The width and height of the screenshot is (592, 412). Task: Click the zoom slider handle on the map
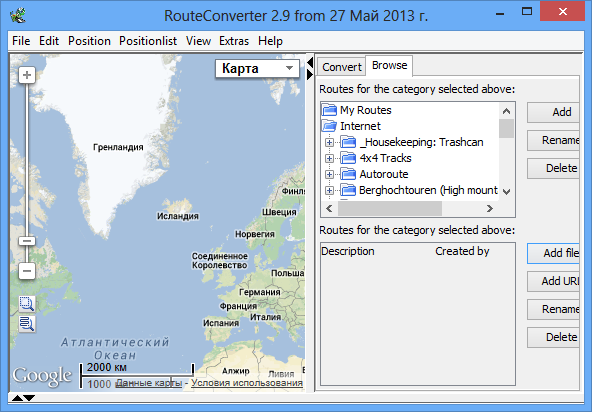[x=27, y=241]
